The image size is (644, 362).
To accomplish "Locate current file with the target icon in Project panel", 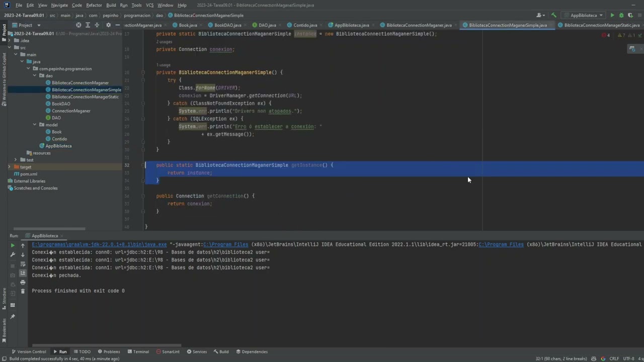I will (x=78, y=25).
